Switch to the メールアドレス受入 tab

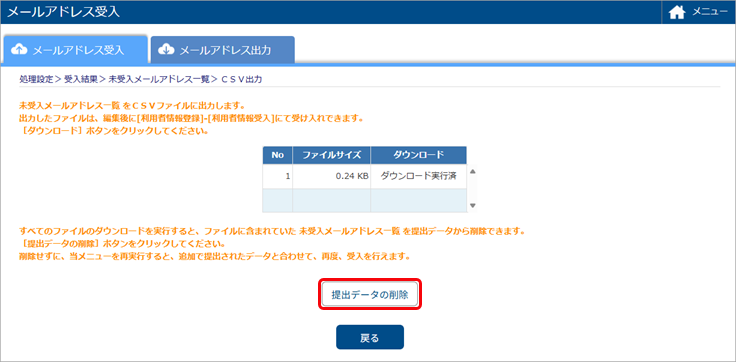pos(76,49)
